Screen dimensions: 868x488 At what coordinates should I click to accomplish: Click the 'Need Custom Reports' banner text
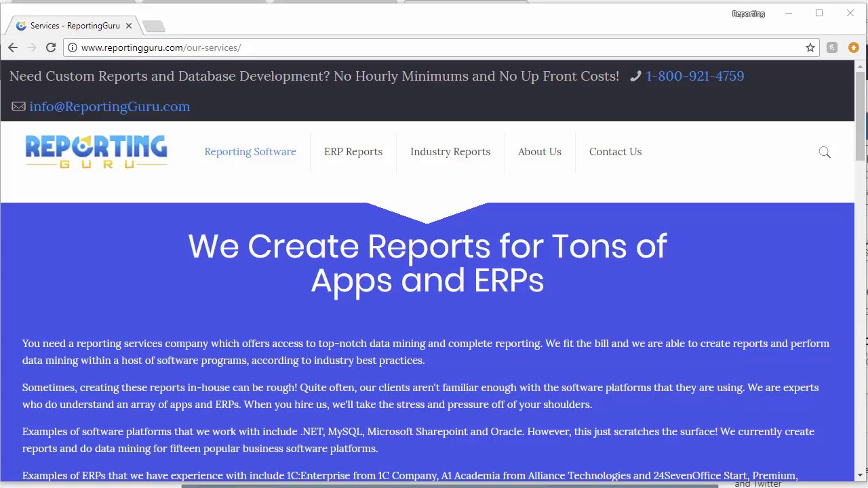[x=314, y=76]
